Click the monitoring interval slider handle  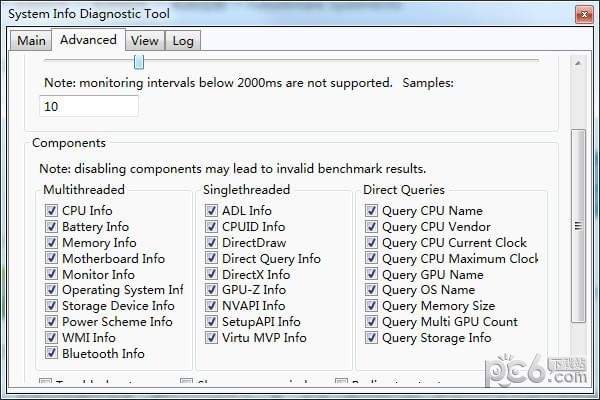point(139,62)
